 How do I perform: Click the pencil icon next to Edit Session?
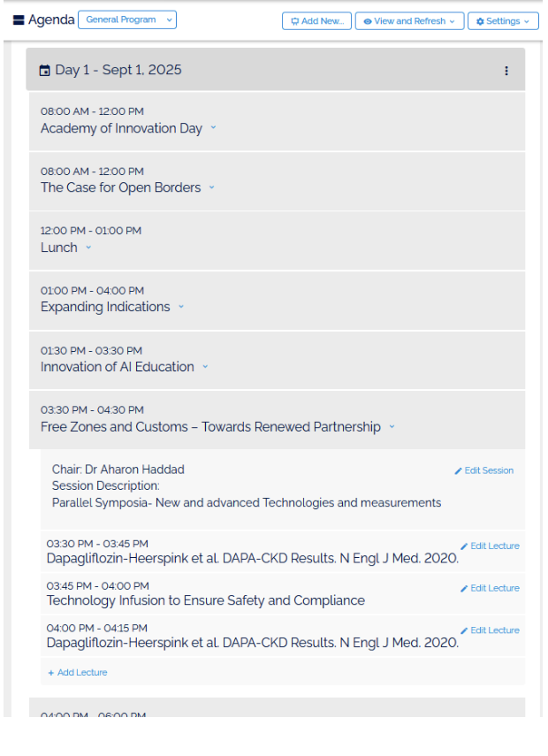tap(458, 471)
